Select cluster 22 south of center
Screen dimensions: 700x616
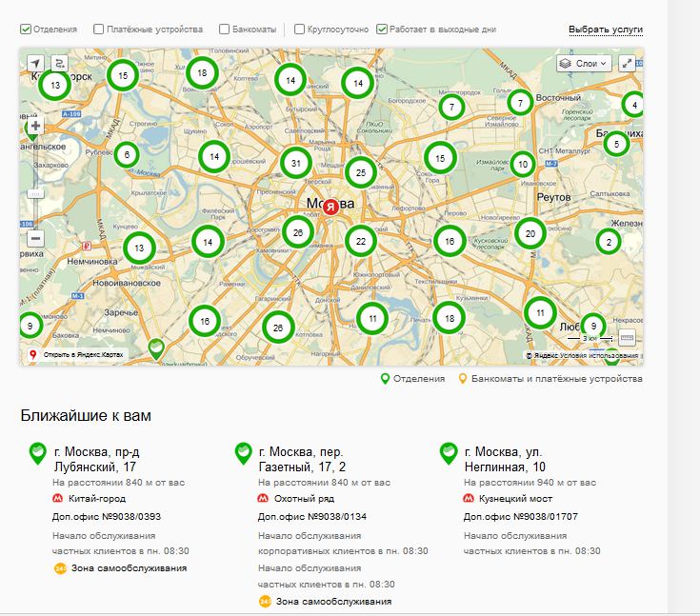[361, 241]
